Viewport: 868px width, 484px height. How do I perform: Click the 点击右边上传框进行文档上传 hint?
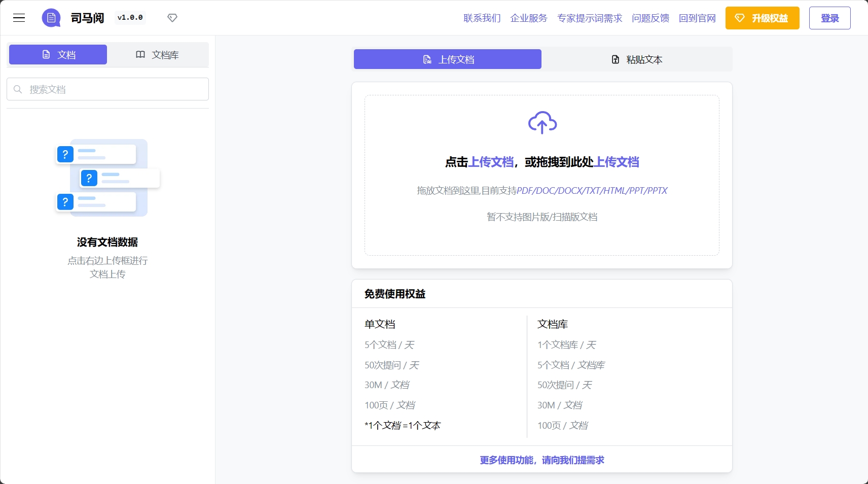coord(107,267)
